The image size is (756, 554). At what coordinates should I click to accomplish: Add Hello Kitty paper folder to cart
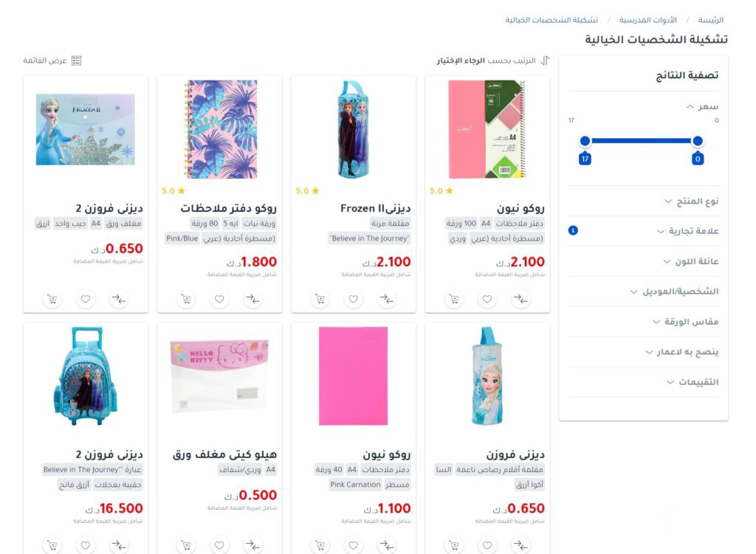[x=186, y=545]
